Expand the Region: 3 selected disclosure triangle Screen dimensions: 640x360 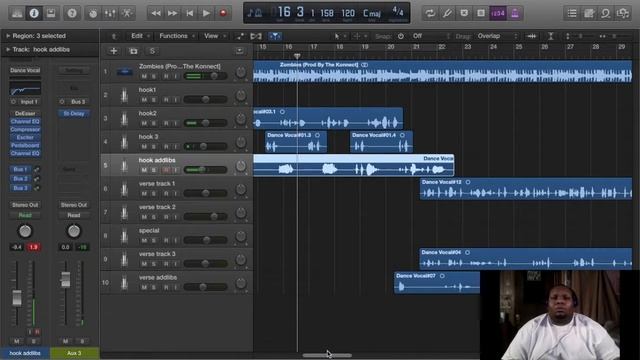coord(8,36)
